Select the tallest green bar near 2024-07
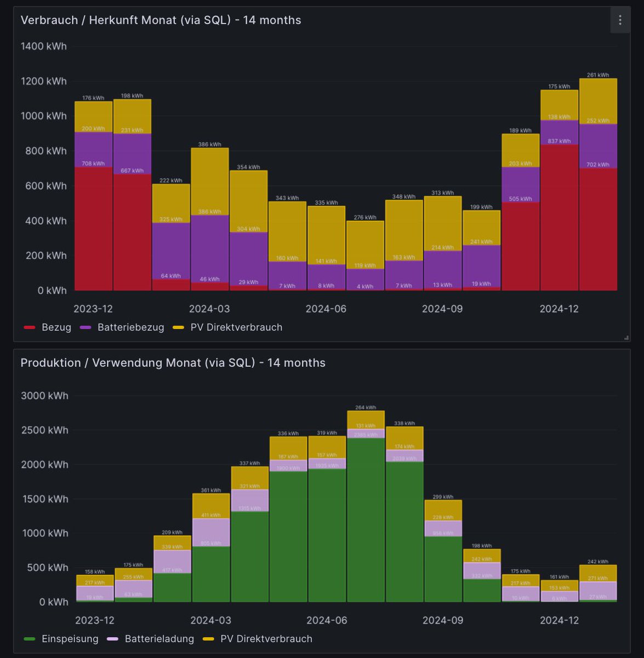The image size is (644, 658). (364, 521)
